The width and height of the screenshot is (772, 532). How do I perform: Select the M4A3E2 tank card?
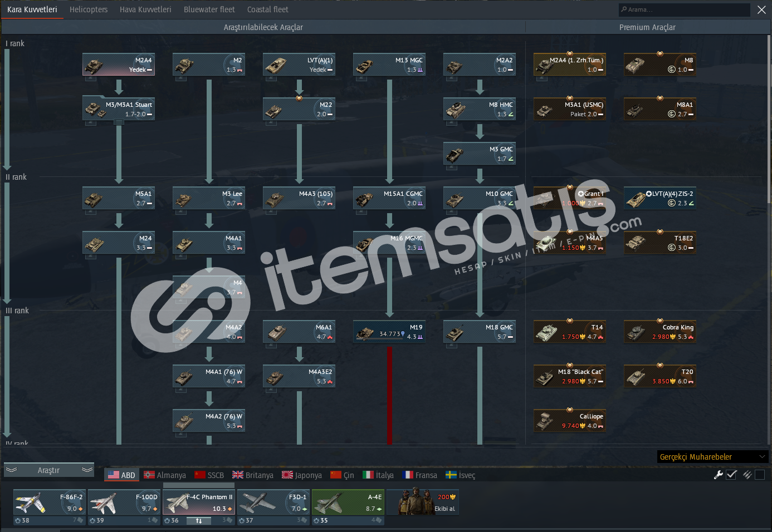pyautogui.click(x=299, y=376)
